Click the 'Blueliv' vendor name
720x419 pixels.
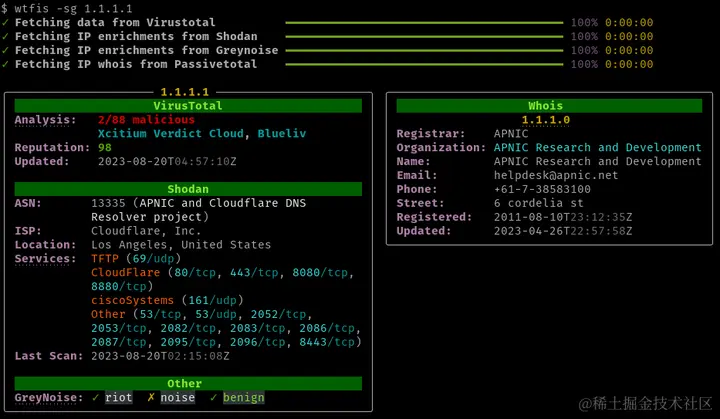(281, 133)
